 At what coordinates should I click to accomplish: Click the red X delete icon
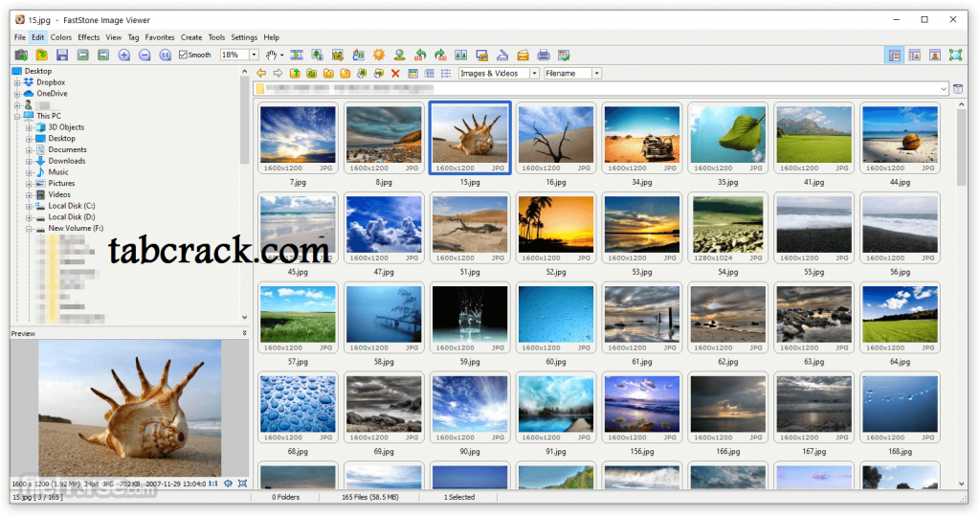pyautogui.click(x=395, y=73)
